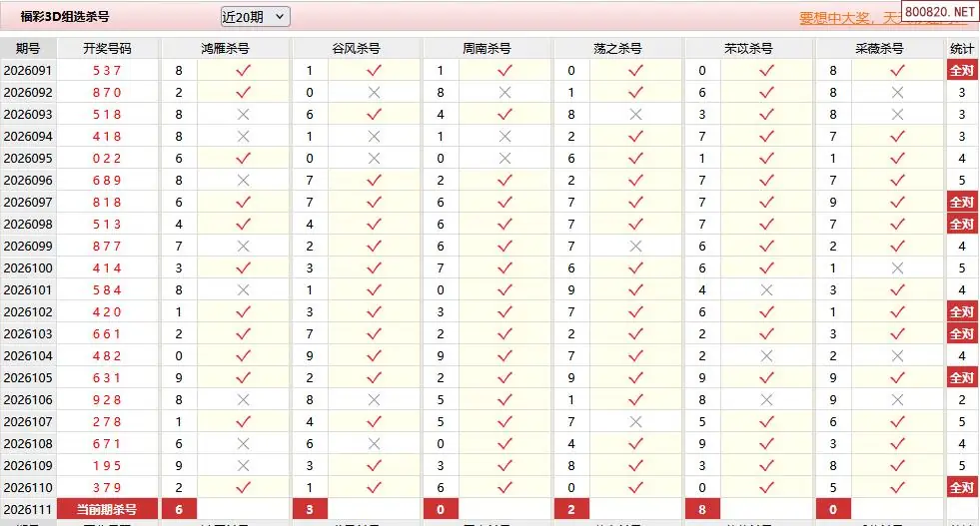Click the red 8 under 芣苡杀号 for 2026111
Viewport: 980px width, 526px height.
tap(703, 509)
